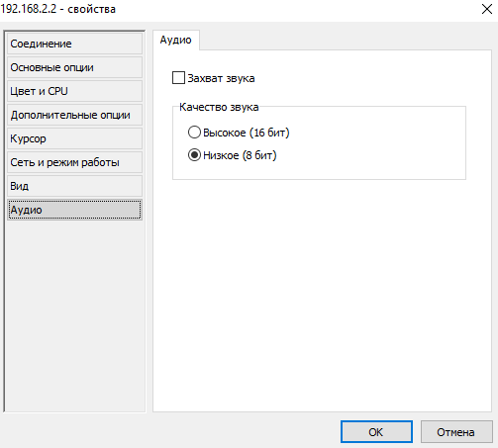Click the Аудио tab header
The image size is (498, 448).
[x=176, y=40]
